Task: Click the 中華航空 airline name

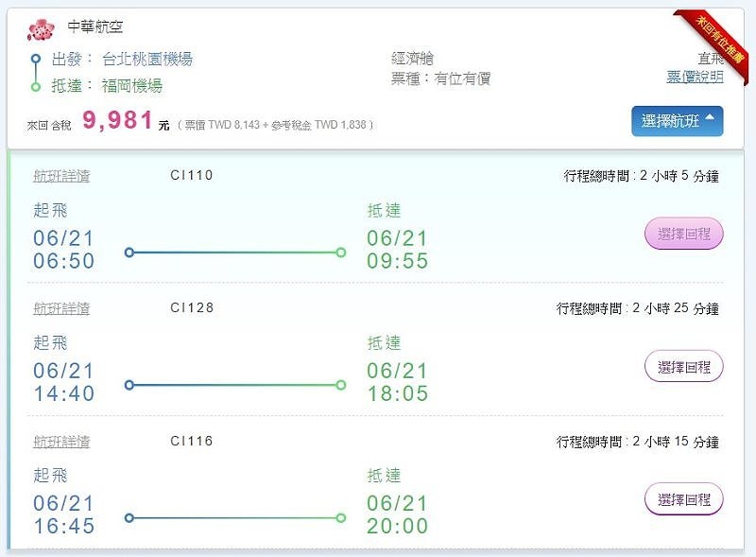Action: coord(95,27)
